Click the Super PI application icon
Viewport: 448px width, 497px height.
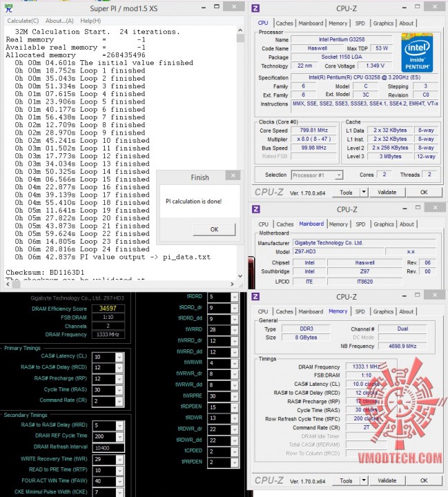pos(8,8)
